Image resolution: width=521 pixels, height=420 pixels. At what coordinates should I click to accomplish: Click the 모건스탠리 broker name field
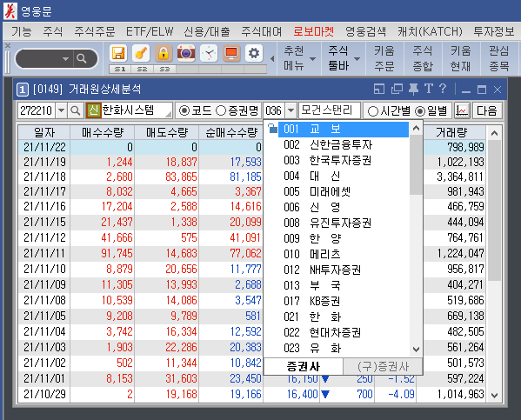click(x=330, y=110)
